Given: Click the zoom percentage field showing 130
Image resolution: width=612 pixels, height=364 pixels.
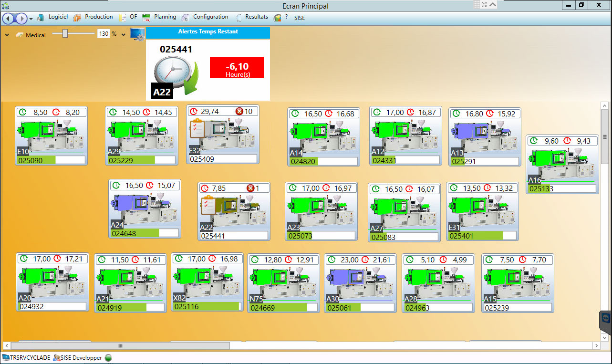Looking at the screenshot, I should [103, 34].
